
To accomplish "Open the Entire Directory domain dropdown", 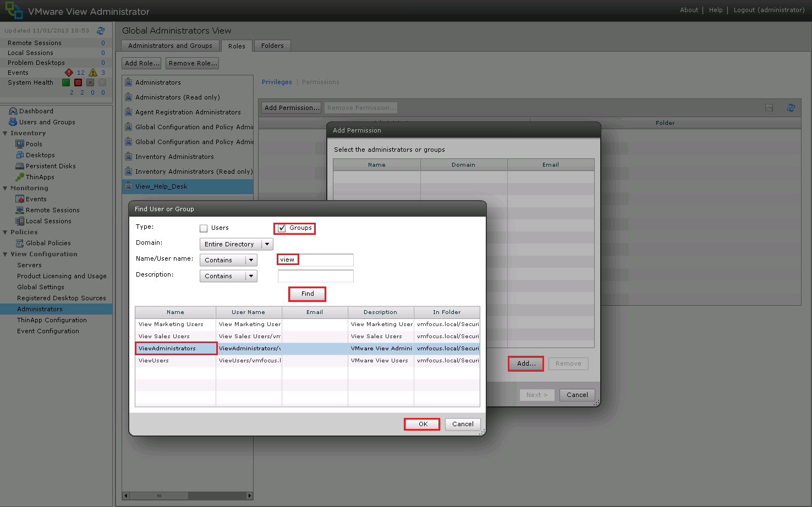I will (x=267, y=244).
